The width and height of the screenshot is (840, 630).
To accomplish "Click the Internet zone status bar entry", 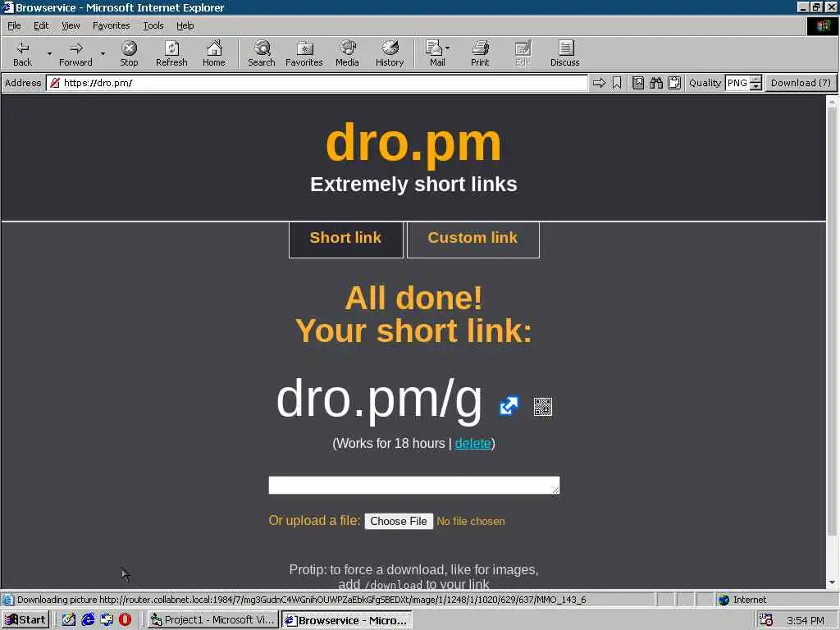I will pyautogui.click(x=743, y=600).
